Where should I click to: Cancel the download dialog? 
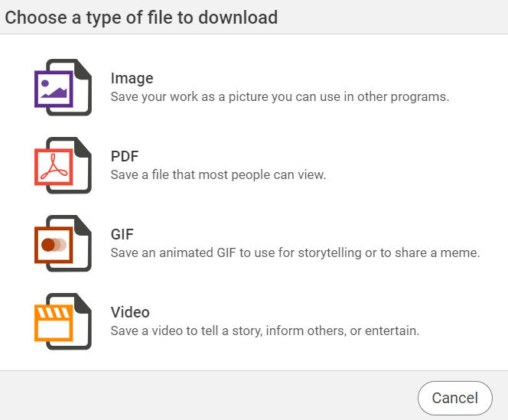pyautogui.click(x=455, y=398)
